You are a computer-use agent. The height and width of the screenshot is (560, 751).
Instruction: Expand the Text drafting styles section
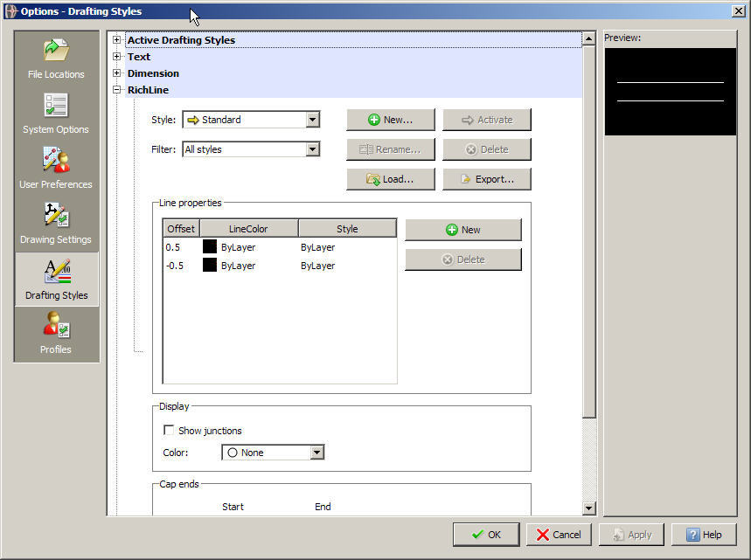117,56
